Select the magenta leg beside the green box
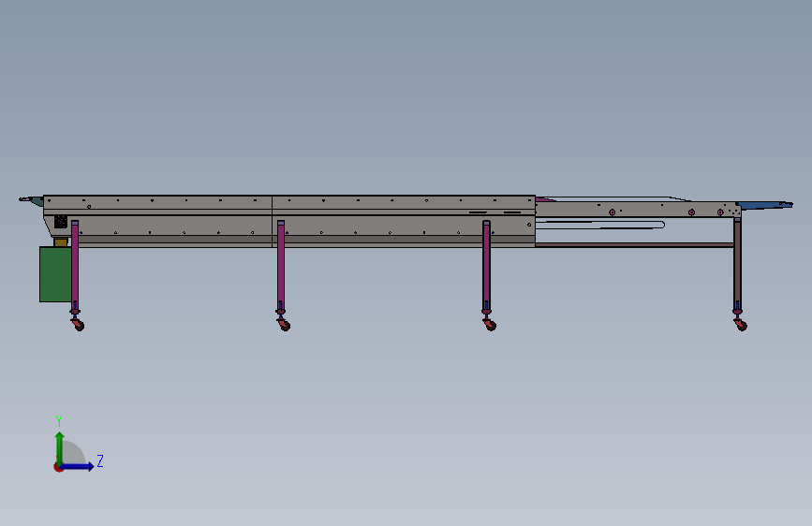The image size is (812, 526). 75,265
